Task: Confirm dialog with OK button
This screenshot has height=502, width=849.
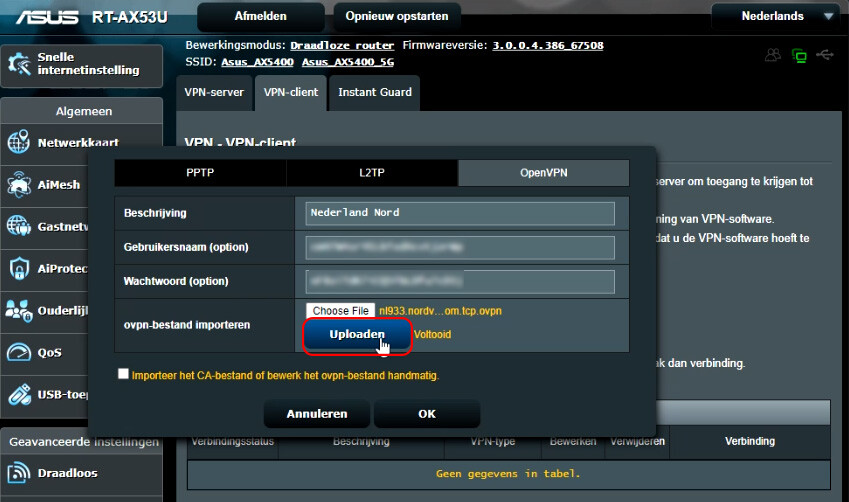Action: point(427,414)
